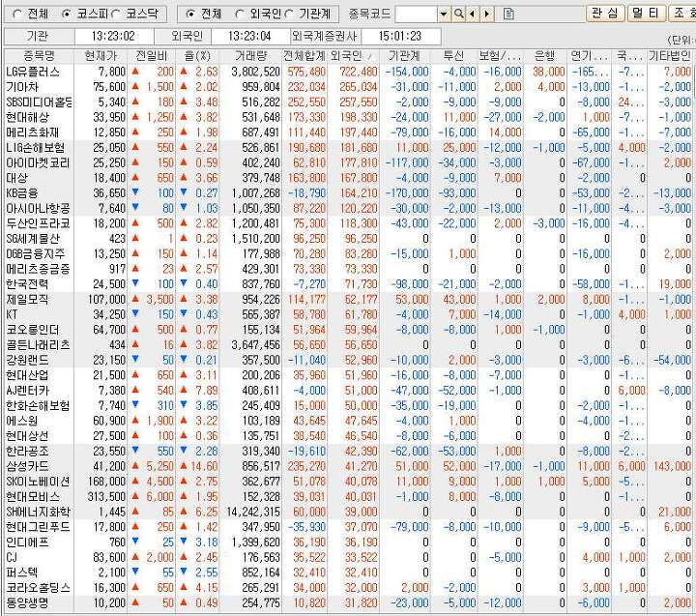Choose the 기관계 investor radio button
Image resolution: width=696 pixels, height=616 pixels.
[x=288, y=15]
